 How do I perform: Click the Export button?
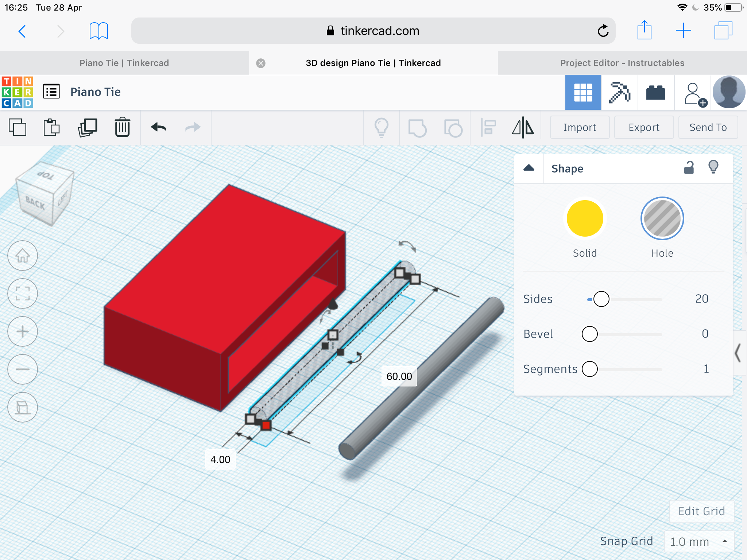coord(644,127)
